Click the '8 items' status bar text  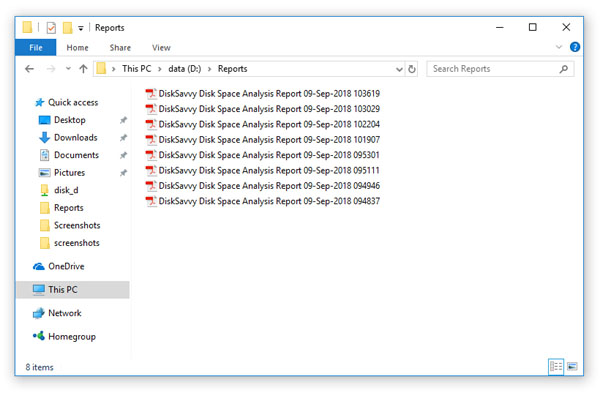[39, 367]
